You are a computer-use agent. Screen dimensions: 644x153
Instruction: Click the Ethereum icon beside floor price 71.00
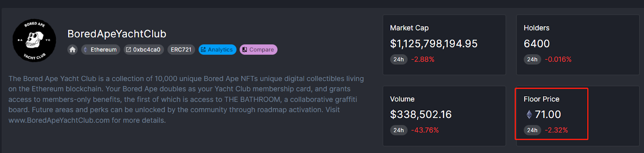529,115
